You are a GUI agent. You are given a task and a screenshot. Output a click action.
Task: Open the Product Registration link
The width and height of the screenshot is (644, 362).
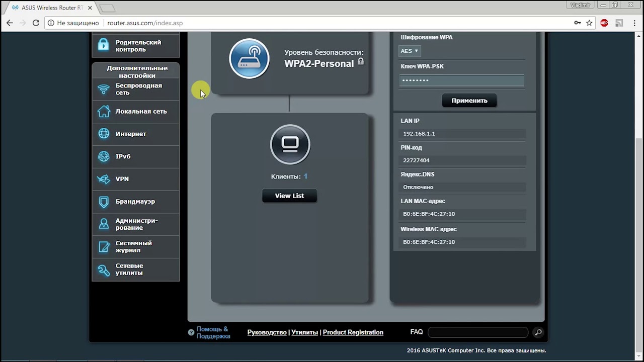coord(353,332)
